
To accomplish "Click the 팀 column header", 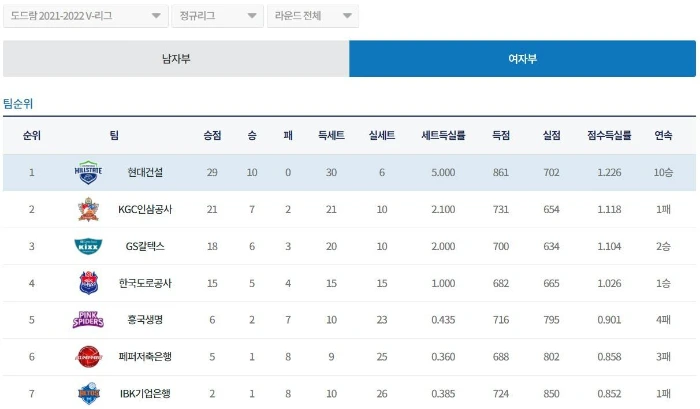I will [114, 135].
